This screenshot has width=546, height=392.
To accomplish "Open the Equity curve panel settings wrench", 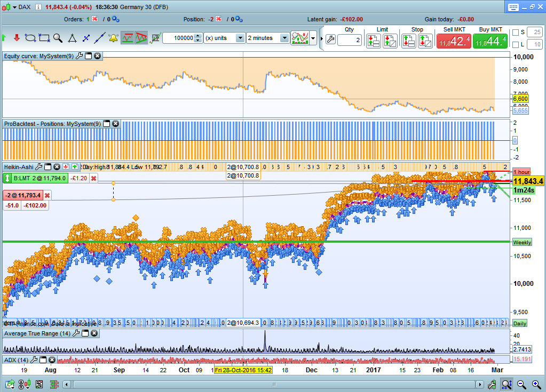I will click(80, 55).
